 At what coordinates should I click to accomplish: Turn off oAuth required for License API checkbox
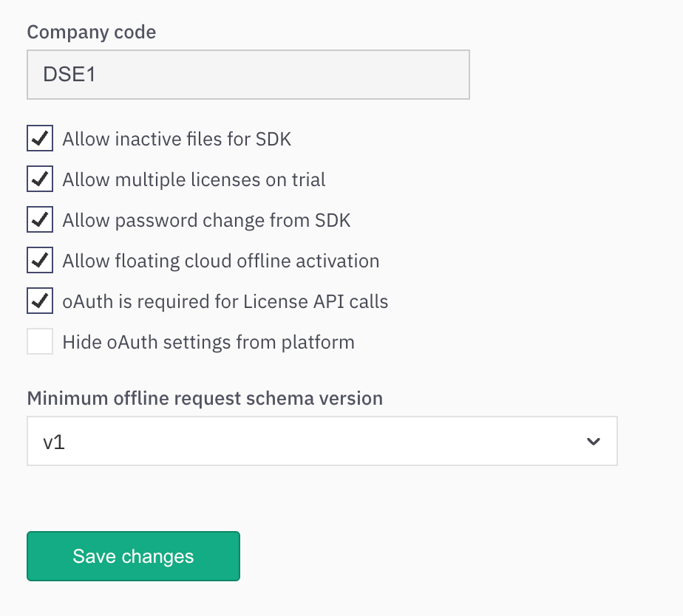[x=40, y=301]
